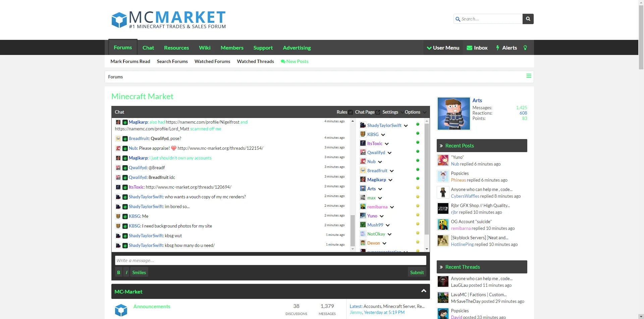The image size is (644, 319).
Task: Click the Rules icon in chat header
Action: [x=351, y=112]
